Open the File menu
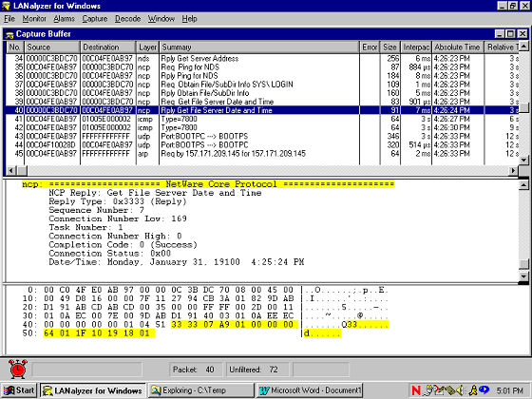 [9, 19]
